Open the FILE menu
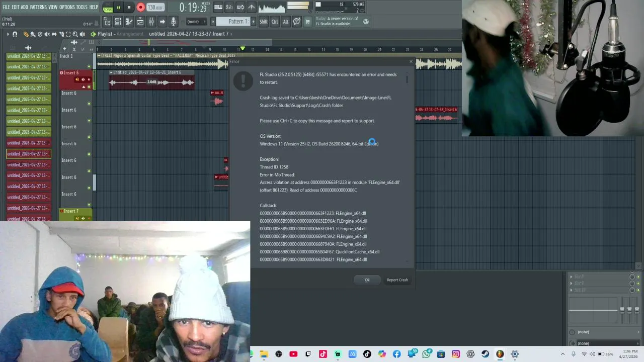644x362 pixels. 7,7
